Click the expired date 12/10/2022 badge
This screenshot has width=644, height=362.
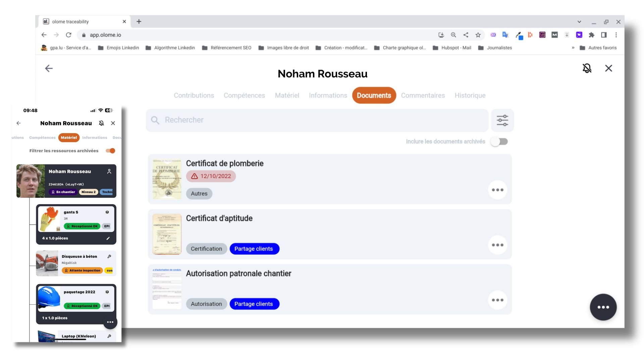pos(211,176)
